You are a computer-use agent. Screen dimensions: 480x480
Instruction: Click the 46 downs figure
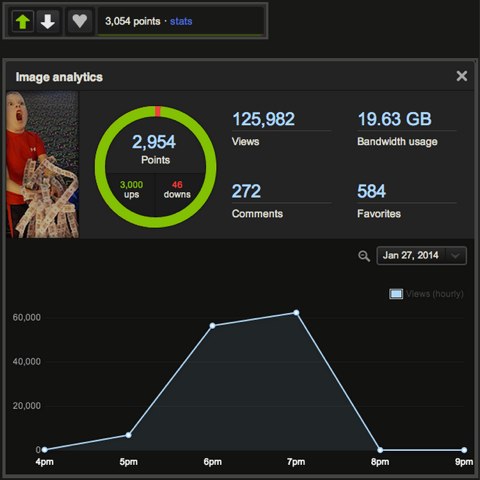tap(177, 185)
